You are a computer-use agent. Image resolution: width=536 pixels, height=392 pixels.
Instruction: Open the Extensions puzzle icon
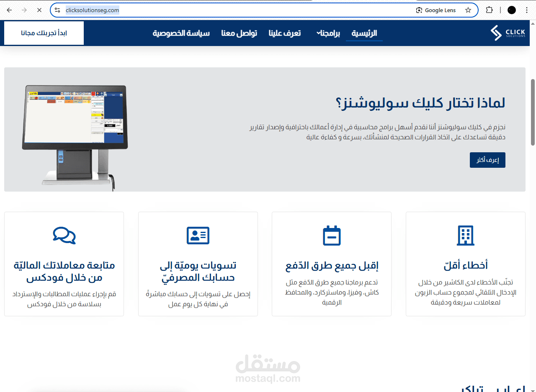pos(489,10)
